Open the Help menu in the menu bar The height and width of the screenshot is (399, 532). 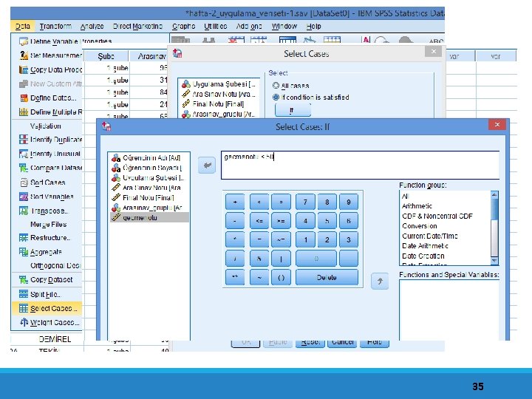313,26
